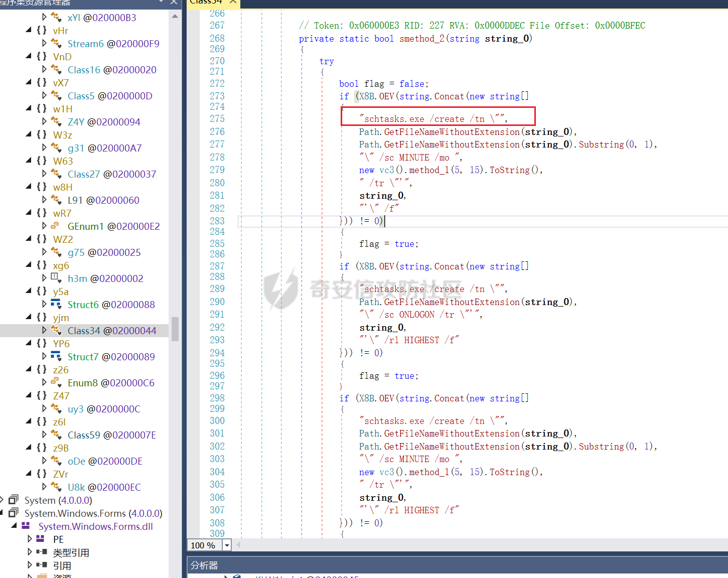728x578 pixels.
Task: Click the braces icon of namespace xg6
Action: [42, 265]
